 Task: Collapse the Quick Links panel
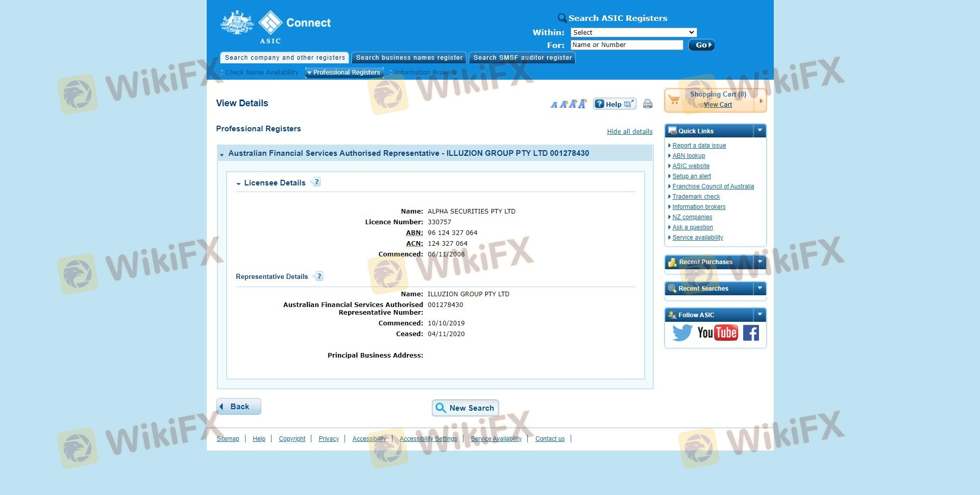pos(759,131)
